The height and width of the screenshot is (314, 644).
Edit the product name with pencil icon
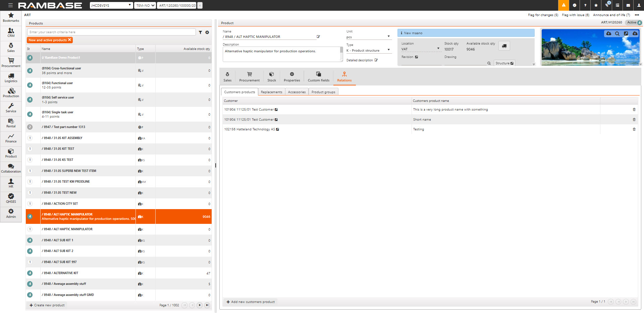point(318,37)
